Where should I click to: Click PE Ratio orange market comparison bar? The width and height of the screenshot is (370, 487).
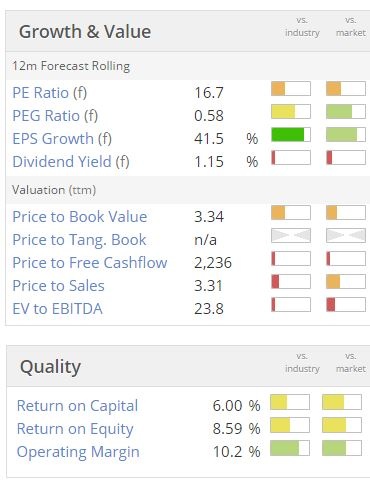[x=346, y=89]
